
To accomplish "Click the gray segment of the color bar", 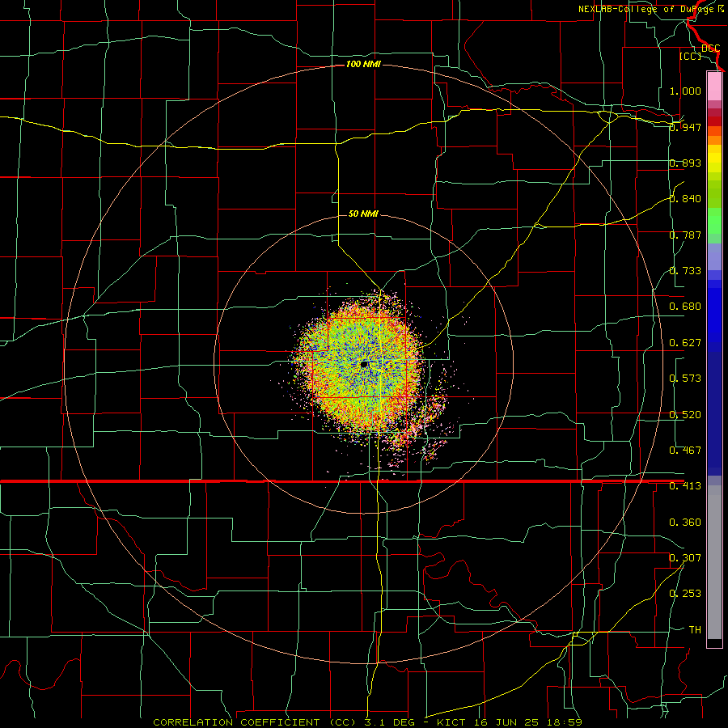I will 714,562.
